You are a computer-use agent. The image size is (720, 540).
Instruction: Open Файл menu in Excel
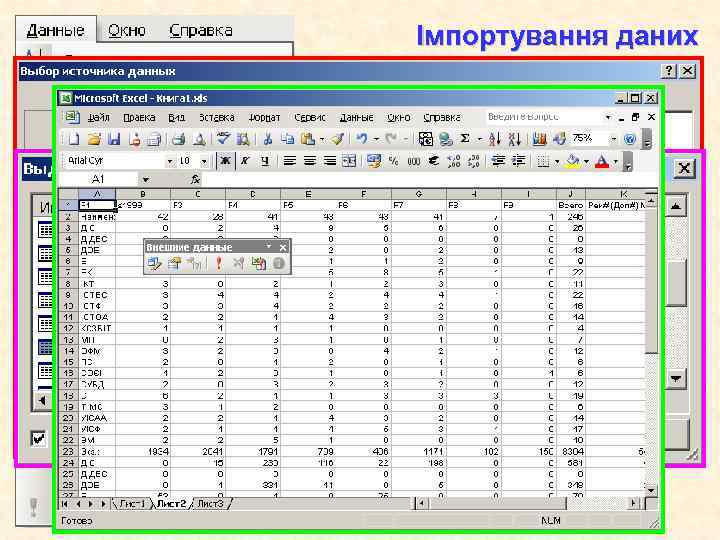98,118
